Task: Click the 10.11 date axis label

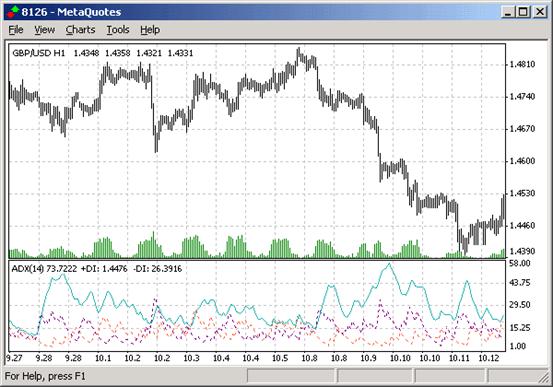Action: pyautogui.click(x=459, y=358)
